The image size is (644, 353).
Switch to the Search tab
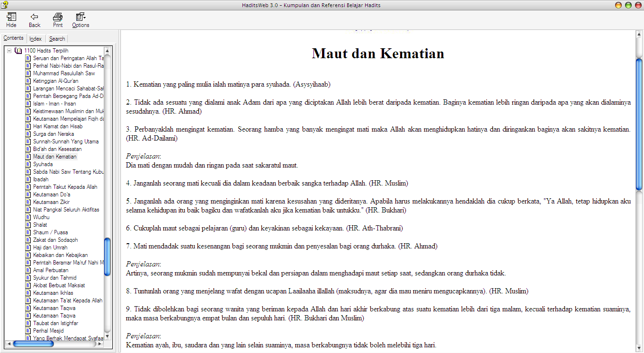(x=57, y=39)
